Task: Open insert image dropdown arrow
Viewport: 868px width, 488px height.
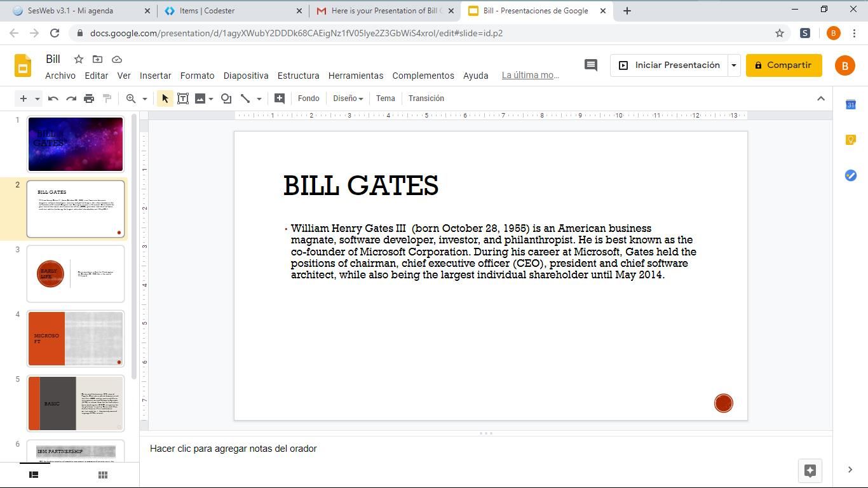Action: point(211,98)
